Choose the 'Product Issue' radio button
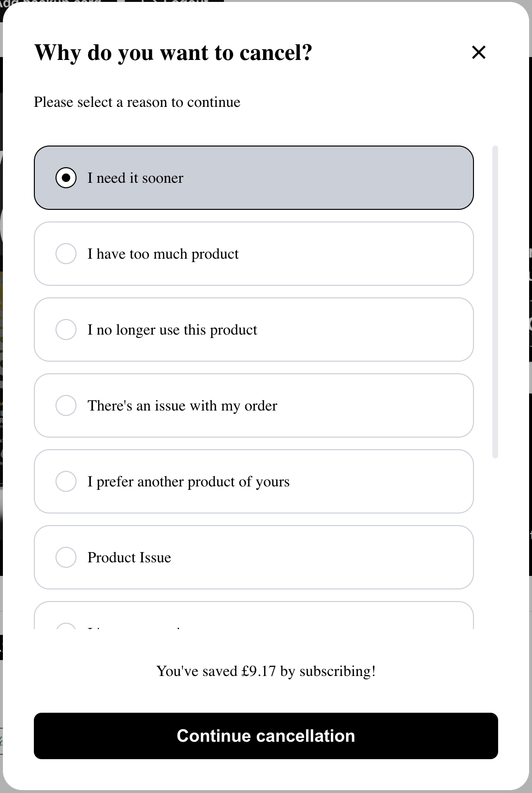This screenshot has width=532, height=793. 66,558
